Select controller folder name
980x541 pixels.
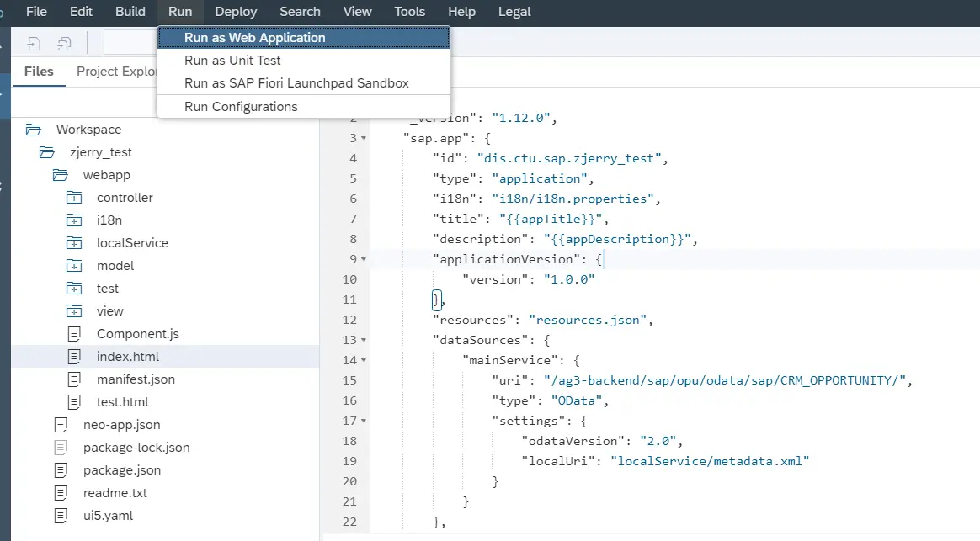(x=125, y=198)
